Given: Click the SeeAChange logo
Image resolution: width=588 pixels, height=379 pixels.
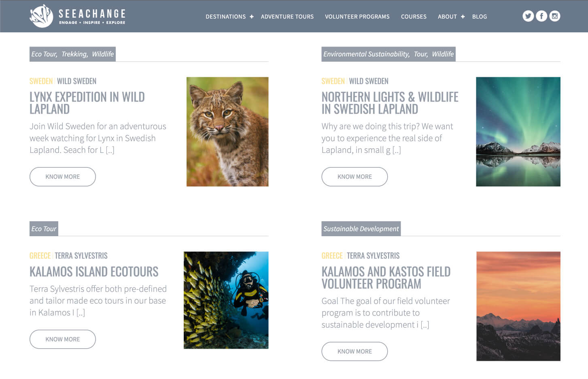Looking at the screenshot, I should [x=78, y=16].
